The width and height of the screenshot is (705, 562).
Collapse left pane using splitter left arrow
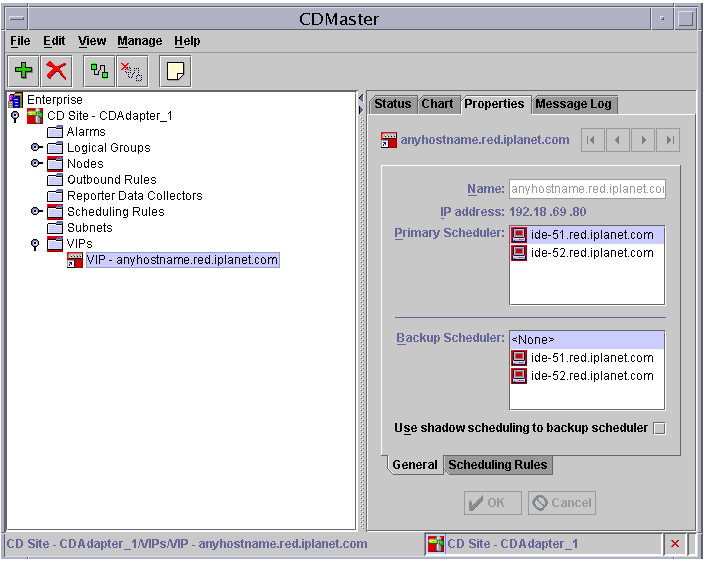click(361, 98)
